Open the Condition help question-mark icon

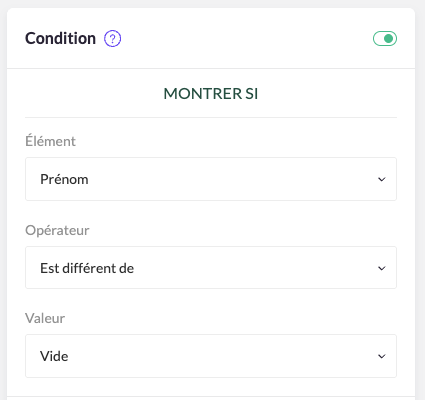pos(113,39)
